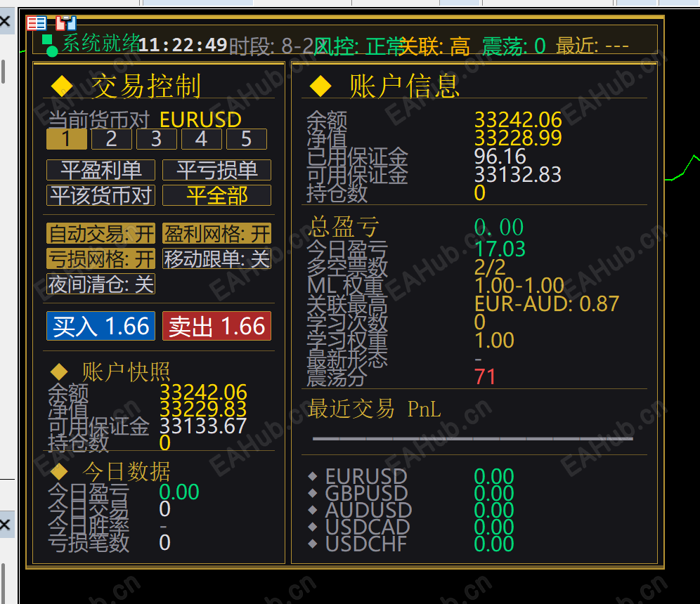Click the red list icon at the top left
Image resolution: width=700 pixels, height=604 pixels.
pos(36,22)
